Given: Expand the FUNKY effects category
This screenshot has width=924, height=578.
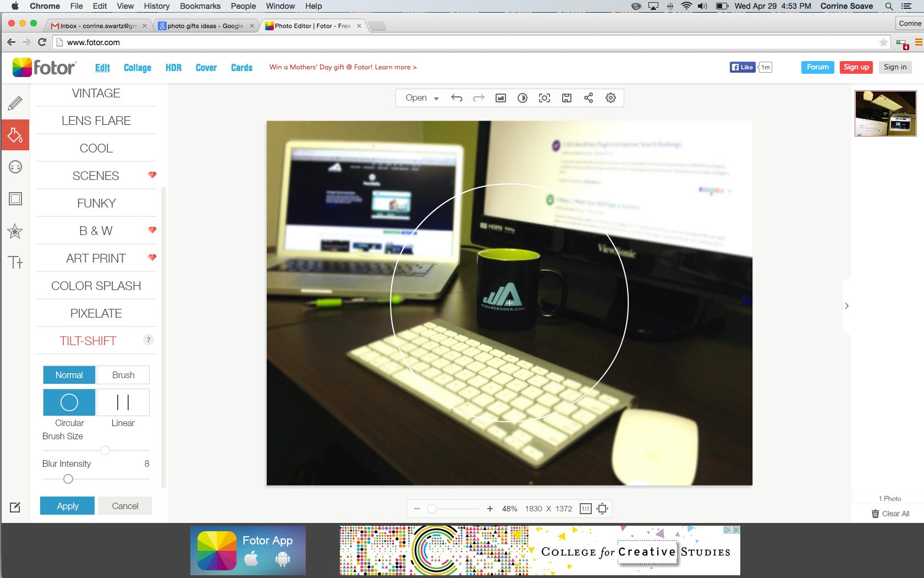Looking at the screenshot, I should pos(96,203).
